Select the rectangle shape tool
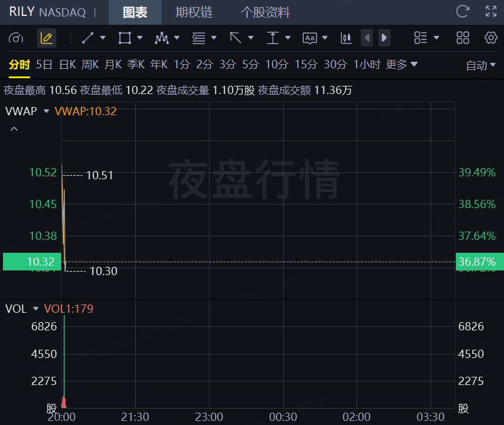504x425 pixels. (125, 38)
